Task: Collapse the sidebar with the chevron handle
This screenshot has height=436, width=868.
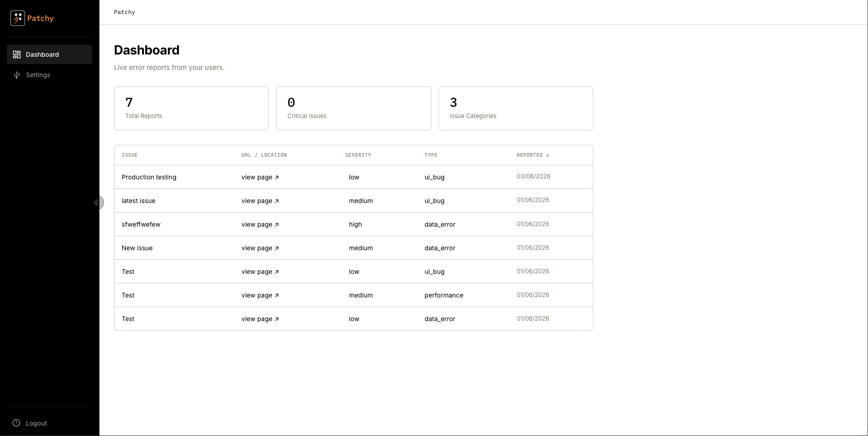Action: click(x=97, y=203)
